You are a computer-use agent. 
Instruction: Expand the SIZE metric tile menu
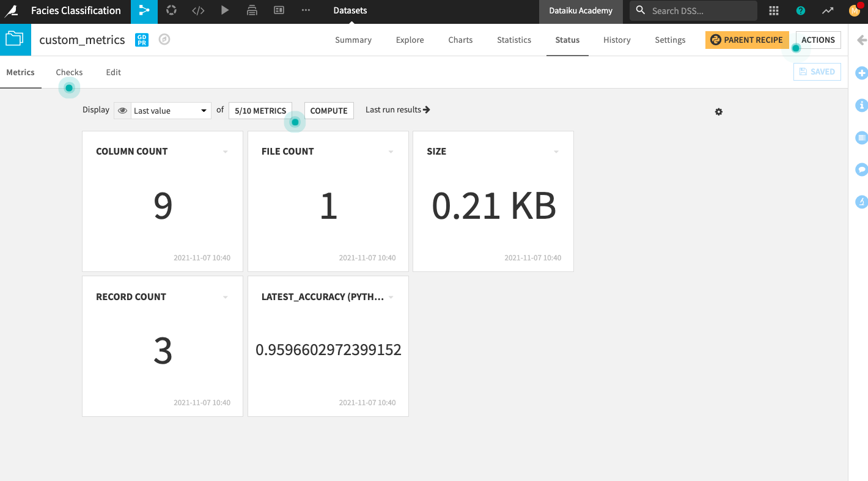(x=556, y=151)
